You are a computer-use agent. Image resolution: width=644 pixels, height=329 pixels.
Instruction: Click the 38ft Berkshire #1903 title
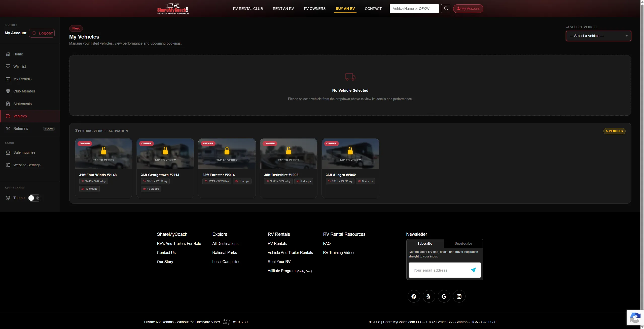point(281,175)
